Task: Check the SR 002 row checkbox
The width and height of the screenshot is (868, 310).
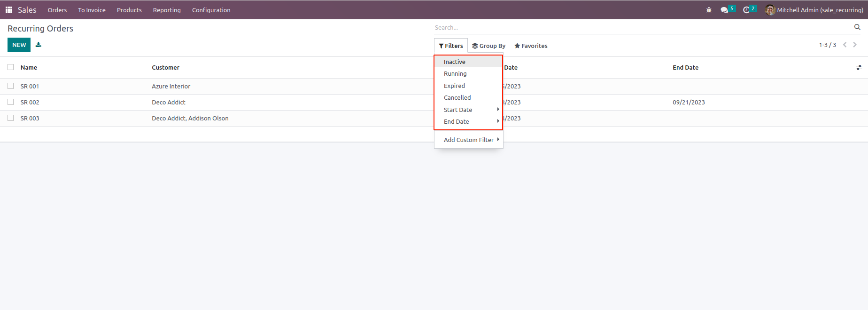Action: point(10,102)
